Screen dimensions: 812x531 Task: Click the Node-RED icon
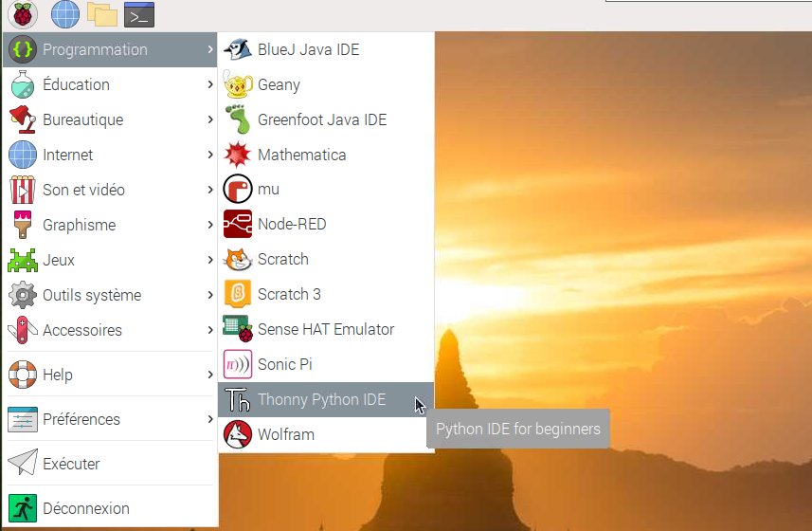coord(237,224)
